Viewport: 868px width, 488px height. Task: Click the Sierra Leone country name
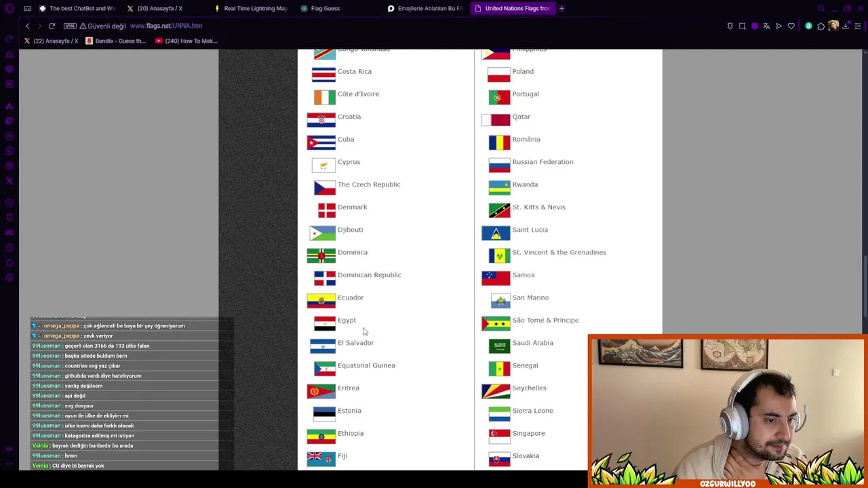[532, 411]
